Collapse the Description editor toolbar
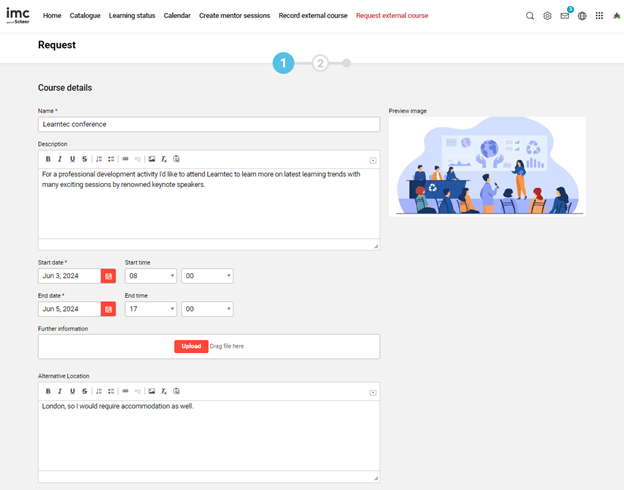This screenshot has width=624, height=490. pyautogui.click(x=373, y=160)
